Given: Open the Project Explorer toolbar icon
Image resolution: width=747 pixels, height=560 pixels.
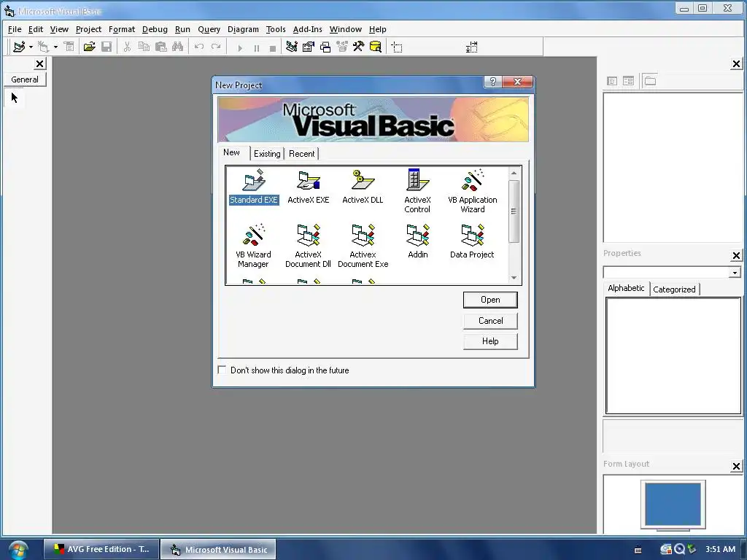Looking at the screenshot, I should [x=292, y=47].
